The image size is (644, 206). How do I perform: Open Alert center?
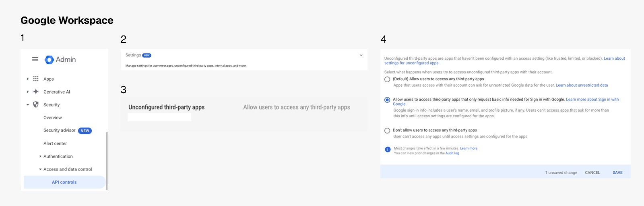pyautogui.click(x=55, y=144)
